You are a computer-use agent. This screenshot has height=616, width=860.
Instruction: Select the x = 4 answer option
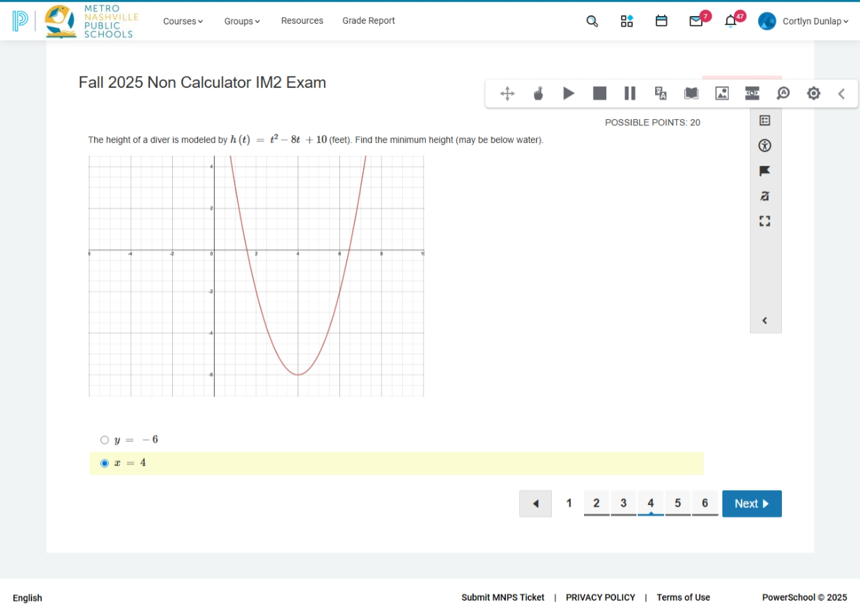coord(105,463)
